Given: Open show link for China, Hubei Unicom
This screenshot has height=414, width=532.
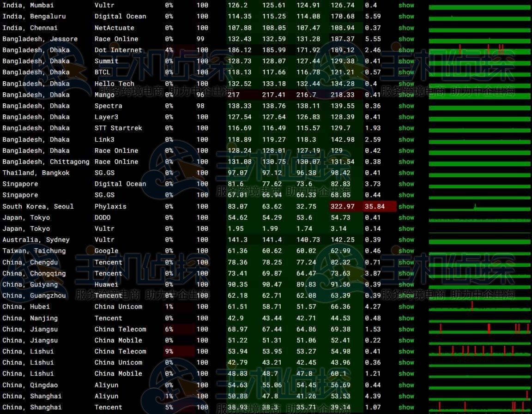Looking at the screenshot, I should pos(406,306).
